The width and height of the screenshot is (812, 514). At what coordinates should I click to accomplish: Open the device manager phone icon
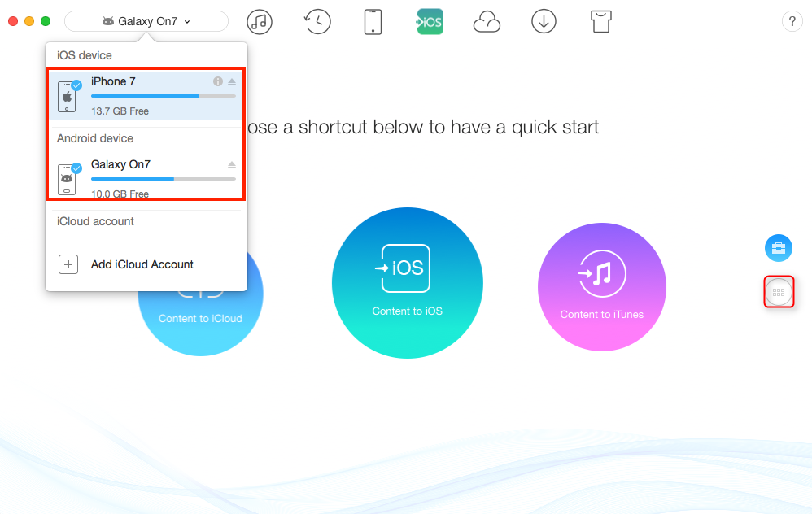[x=373, y=22]
